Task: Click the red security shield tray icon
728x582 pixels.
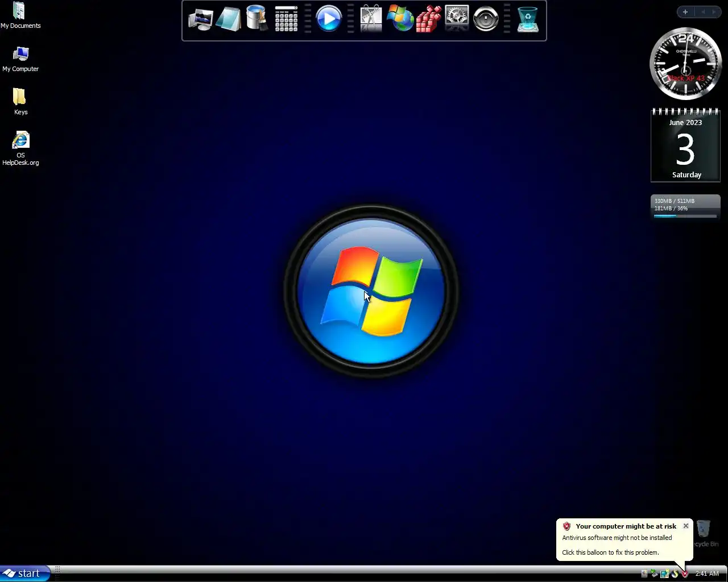Action: pyautogui.click(x=685, y=574)
